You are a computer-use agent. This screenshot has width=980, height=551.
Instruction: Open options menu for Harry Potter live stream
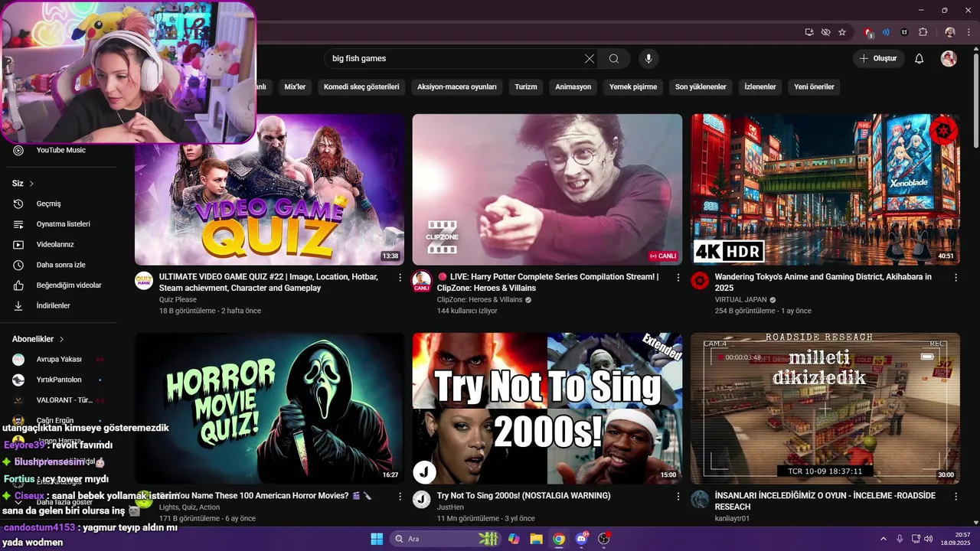678,278
